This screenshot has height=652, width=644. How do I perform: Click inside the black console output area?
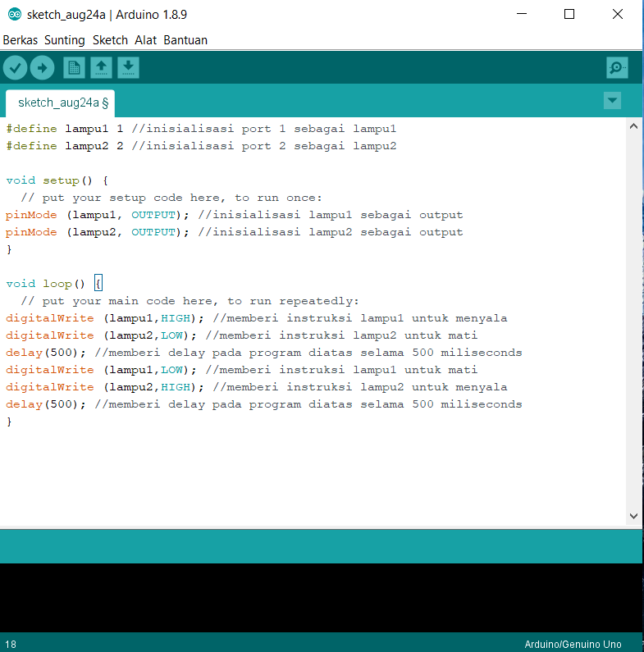click(321, 598)
